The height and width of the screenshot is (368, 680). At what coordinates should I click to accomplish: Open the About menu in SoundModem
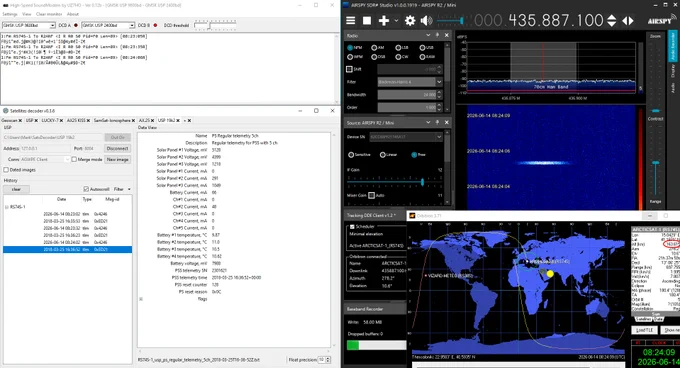coord(73,14)
